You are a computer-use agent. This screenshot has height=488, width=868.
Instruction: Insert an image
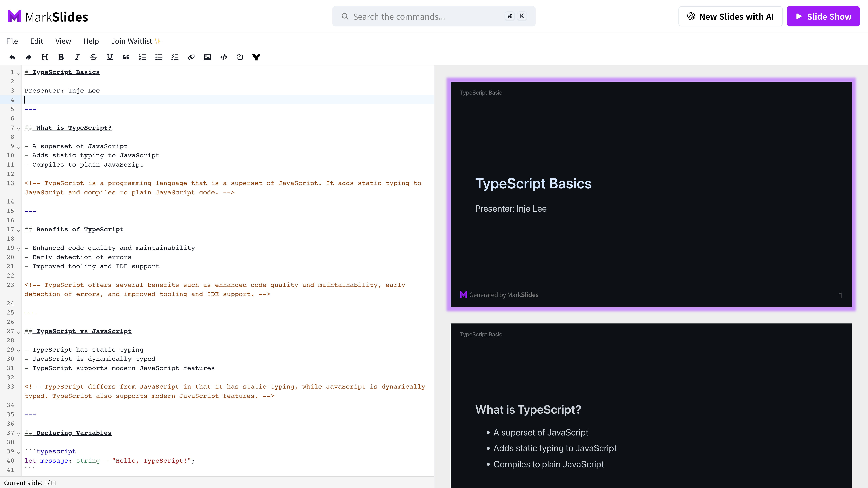208,57
